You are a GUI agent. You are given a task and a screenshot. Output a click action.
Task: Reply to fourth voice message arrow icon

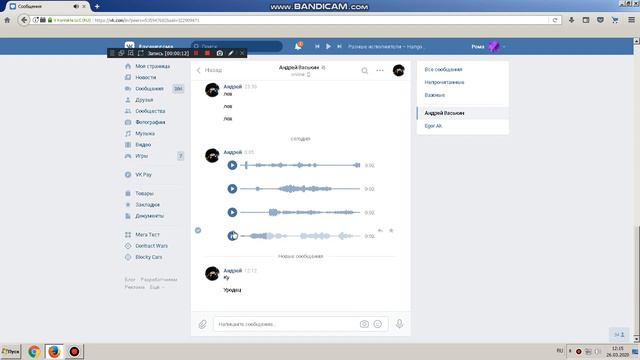coord(380,231)
